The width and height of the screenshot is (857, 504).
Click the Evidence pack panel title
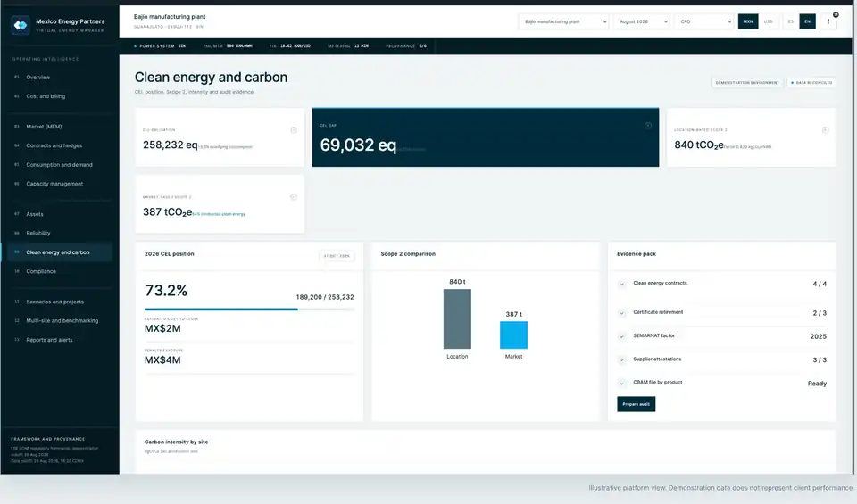(x=637, y=254)
